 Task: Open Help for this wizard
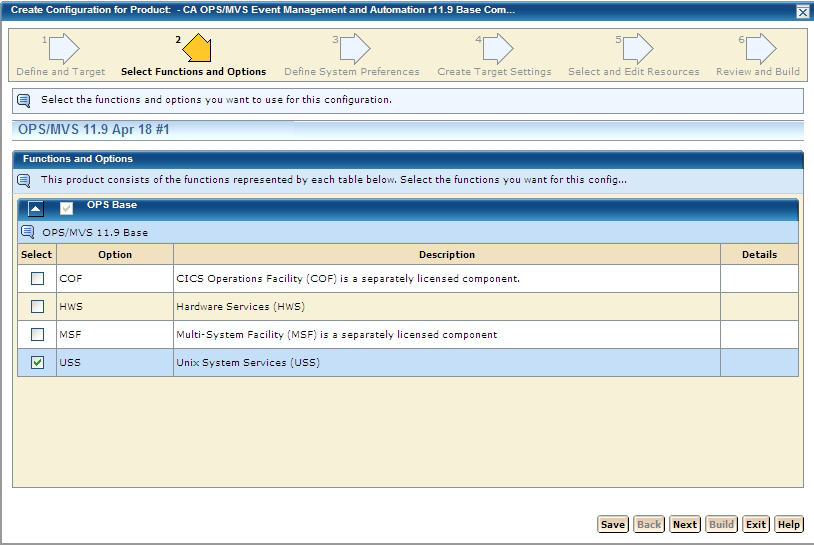(789, 524)
